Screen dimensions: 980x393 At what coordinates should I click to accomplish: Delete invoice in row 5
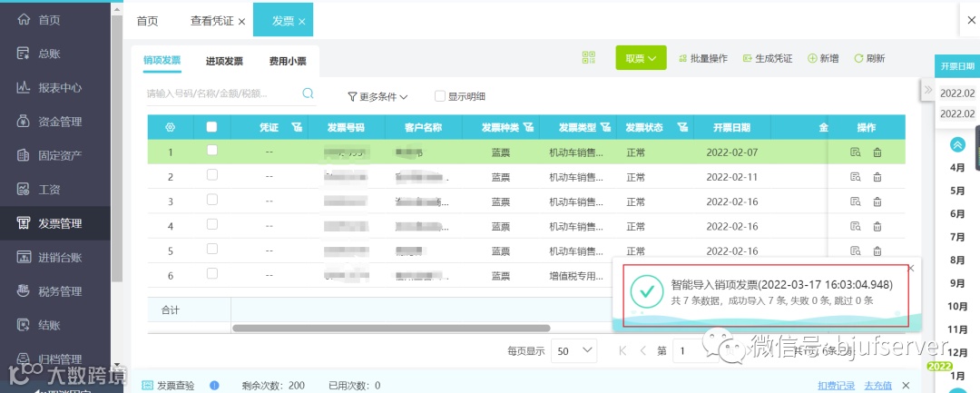877,251
